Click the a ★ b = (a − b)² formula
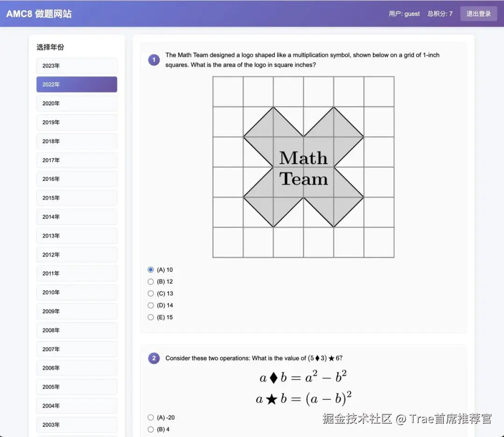This screenshot has width=504, height=437. [x=303, y=398]
